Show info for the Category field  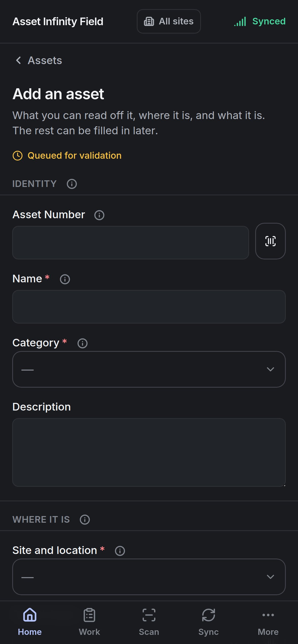(x=83, y=343)
